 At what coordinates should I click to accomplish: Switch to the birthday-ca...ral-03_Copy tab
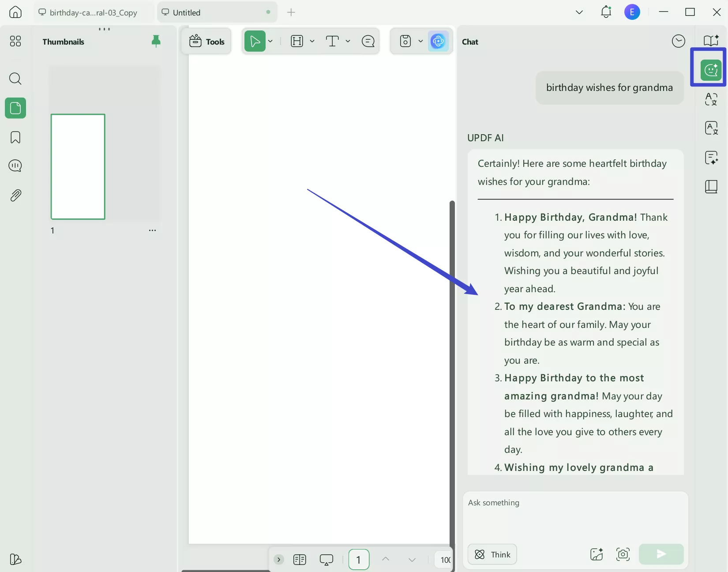94,13
